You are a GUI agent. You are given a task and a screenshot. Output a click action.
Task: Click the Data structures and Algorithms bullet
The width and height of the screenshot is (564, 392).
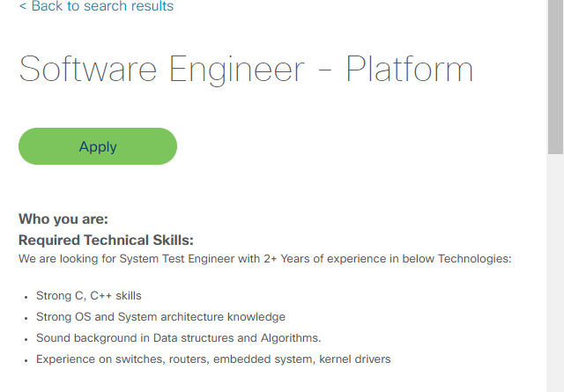point(178,338)
